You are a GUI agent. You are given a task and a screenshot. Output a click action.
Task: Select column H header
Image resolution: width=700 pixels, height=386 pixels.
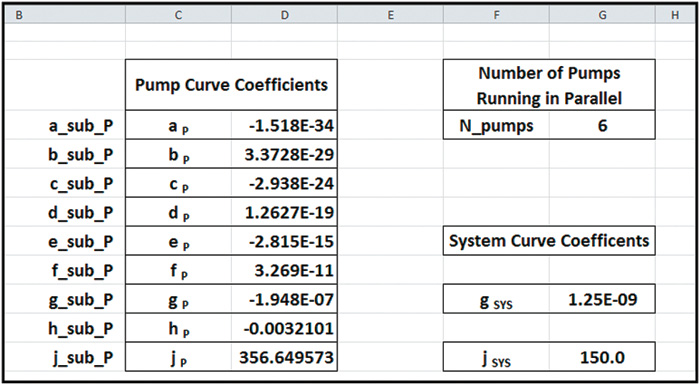[675, 15]
